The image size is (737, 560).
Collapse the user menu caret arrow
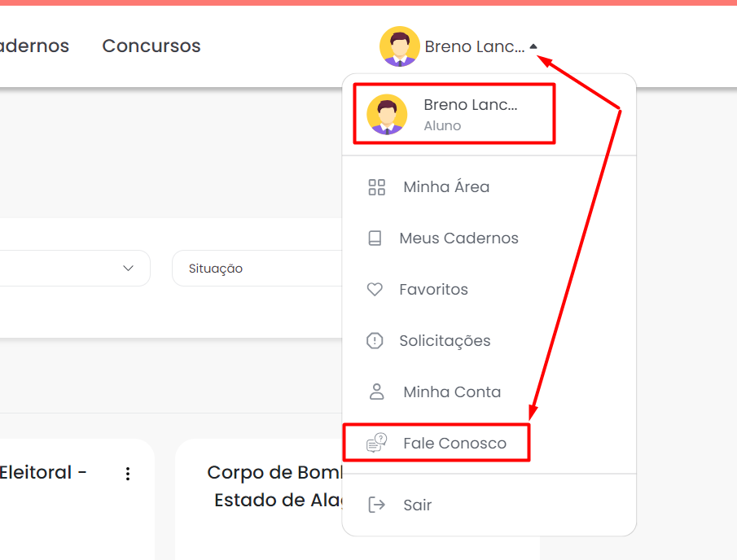point(533,46)
